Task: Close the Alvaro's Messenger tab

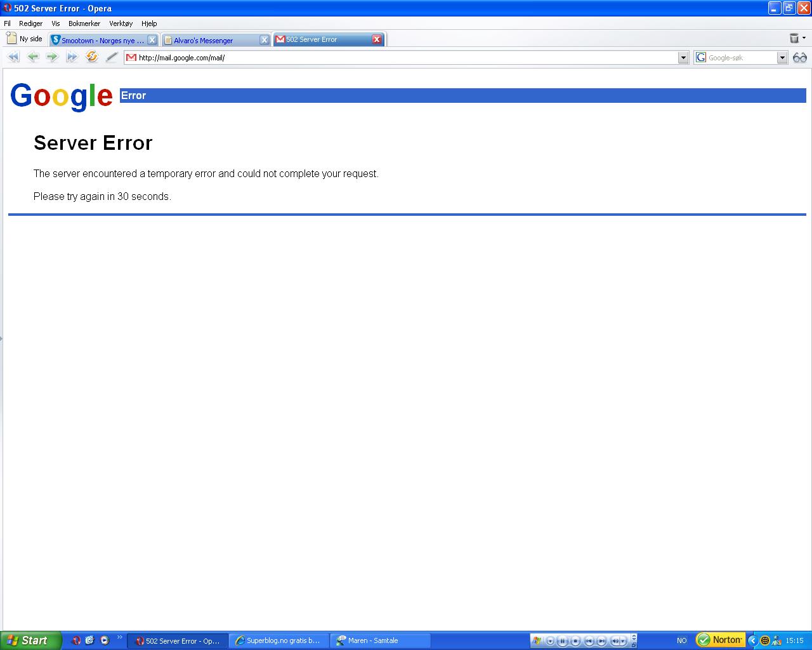Action: tap(265, 40)
